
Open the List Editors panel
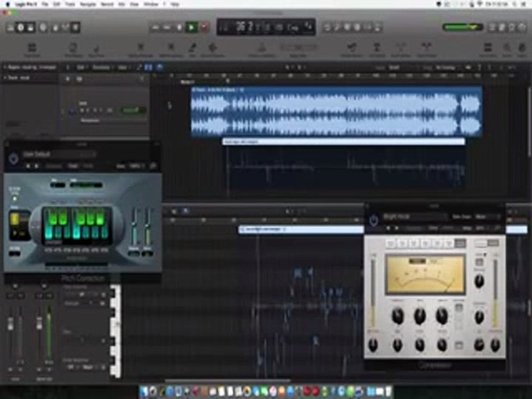(492, 28)
